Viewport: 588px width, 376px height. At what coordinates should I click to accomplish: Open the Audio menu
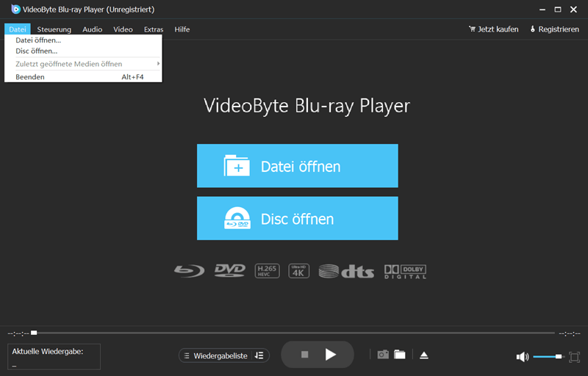coord(93,29)
